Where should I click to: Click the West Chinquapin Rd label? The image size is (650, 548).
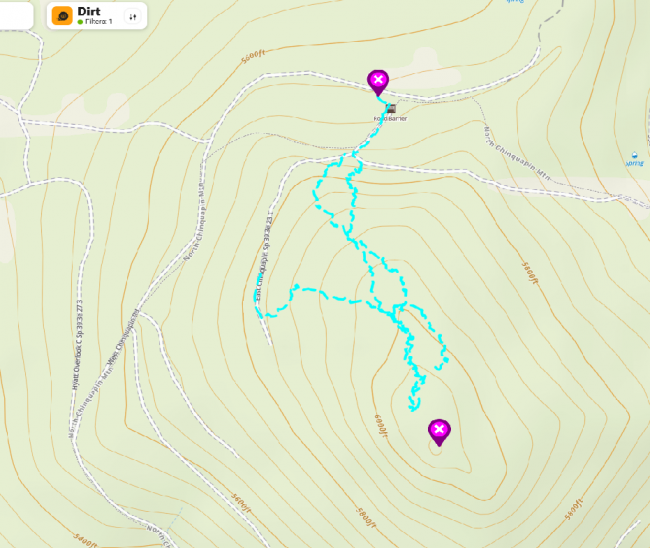[x=123, y=337]
